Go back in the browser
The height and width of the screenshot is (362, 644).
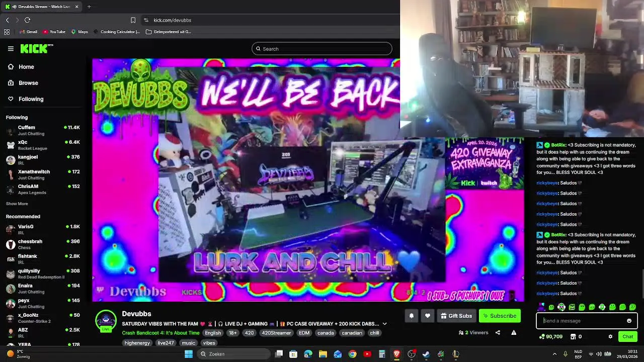tap(7, 20)
